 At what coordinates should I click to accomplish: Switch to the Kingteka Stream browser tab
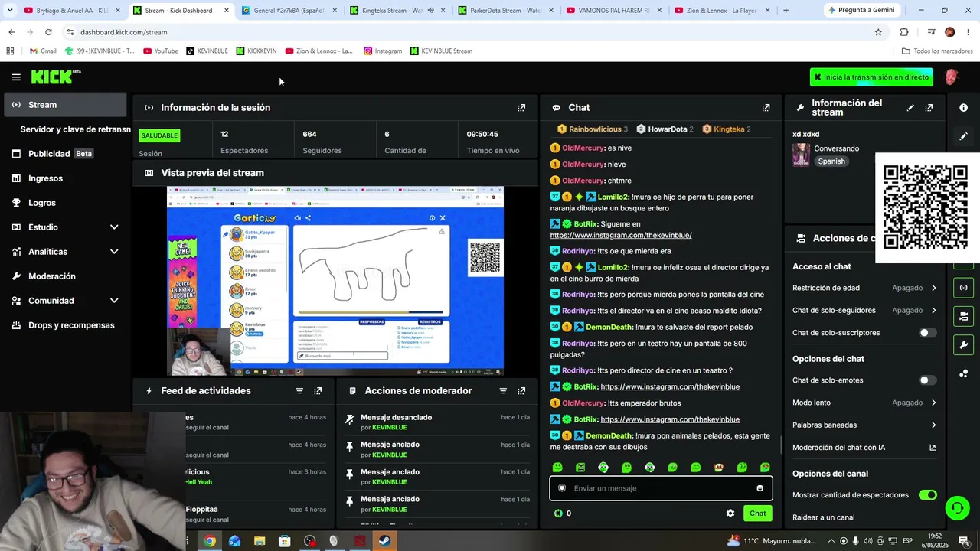[397, 11]
